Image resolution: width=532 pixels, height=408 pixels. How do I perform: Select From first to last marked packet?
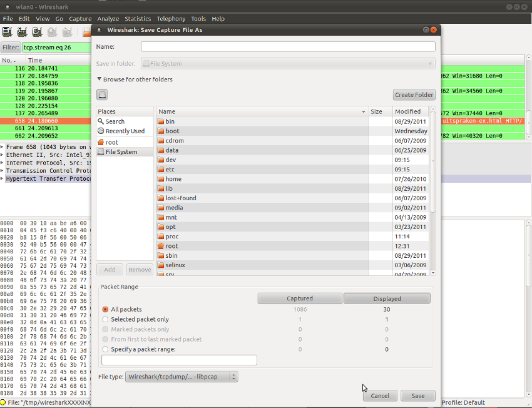click(105, 339)
